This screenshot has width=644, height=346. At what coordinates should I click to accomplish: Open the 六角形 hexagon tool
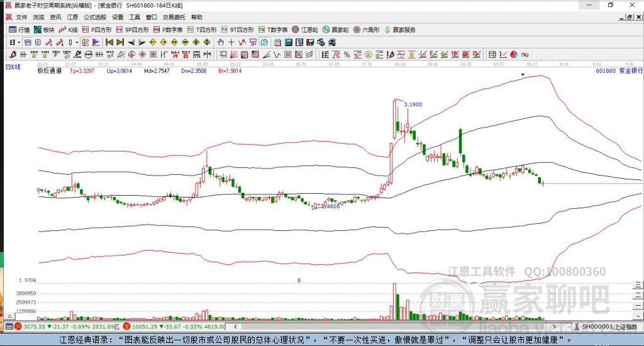click(367, 30)
